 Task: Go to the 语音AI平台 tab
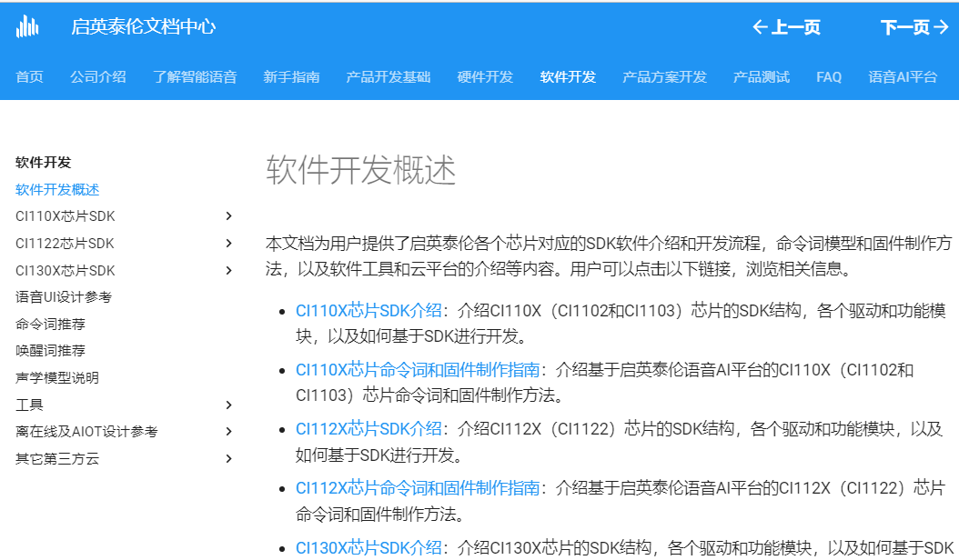coord(903,77)
